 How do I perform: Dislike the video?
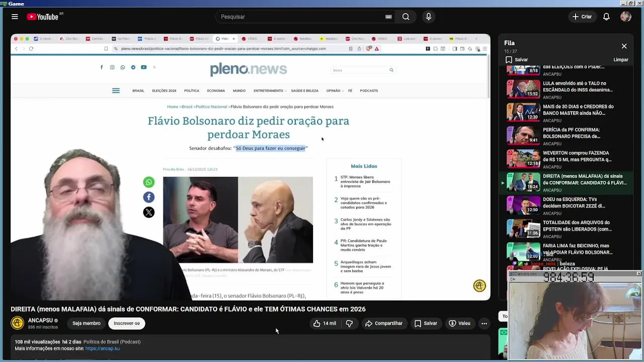point(349,323)
